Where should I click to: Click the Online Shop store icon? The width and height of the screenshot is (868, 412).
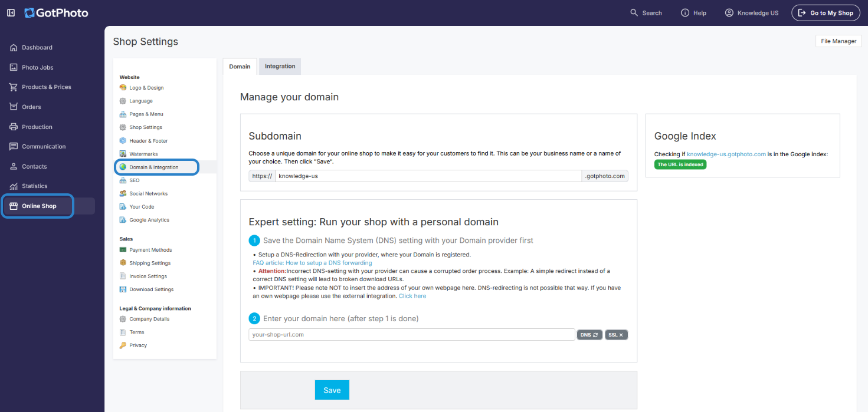(x=14, y=206)
